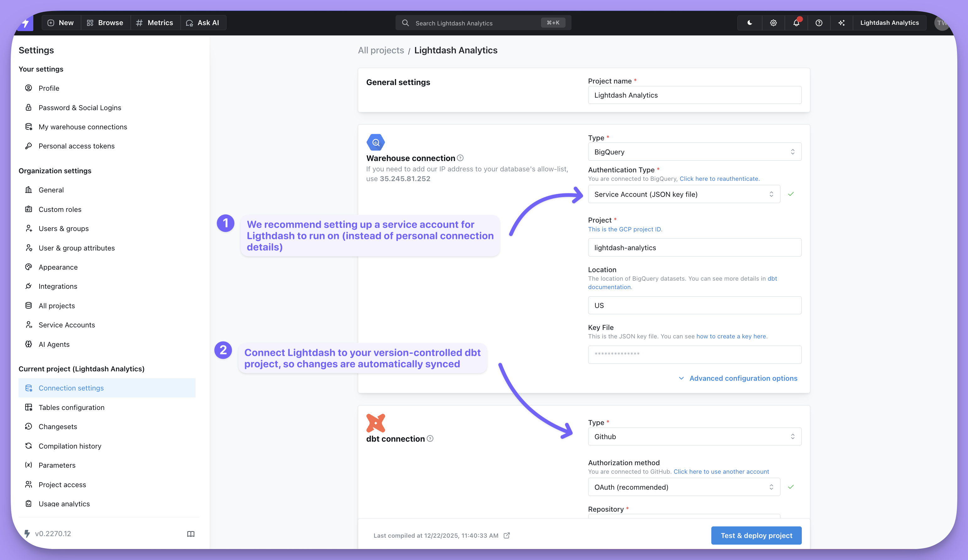Click here to reauthenticate link
The width and height of the screenshot is (968, 560).
[x=719, y=179]
